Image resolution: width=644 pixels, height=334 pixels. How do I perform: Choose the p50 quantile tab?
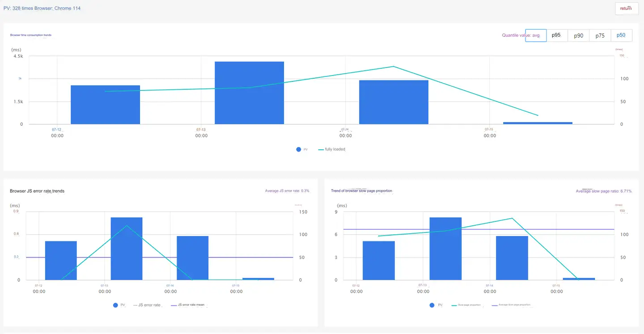(x=621, y=35)
